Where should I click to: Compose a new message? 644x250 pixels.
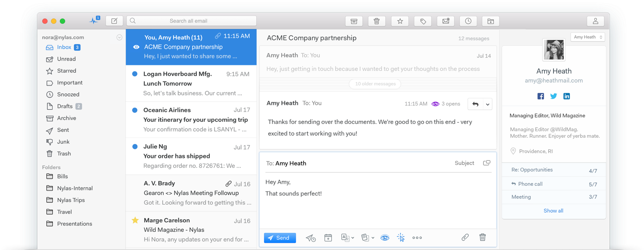point(114,21)
